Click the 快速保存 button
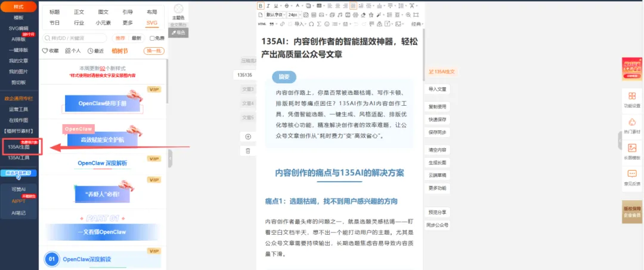 coord(437,119)
